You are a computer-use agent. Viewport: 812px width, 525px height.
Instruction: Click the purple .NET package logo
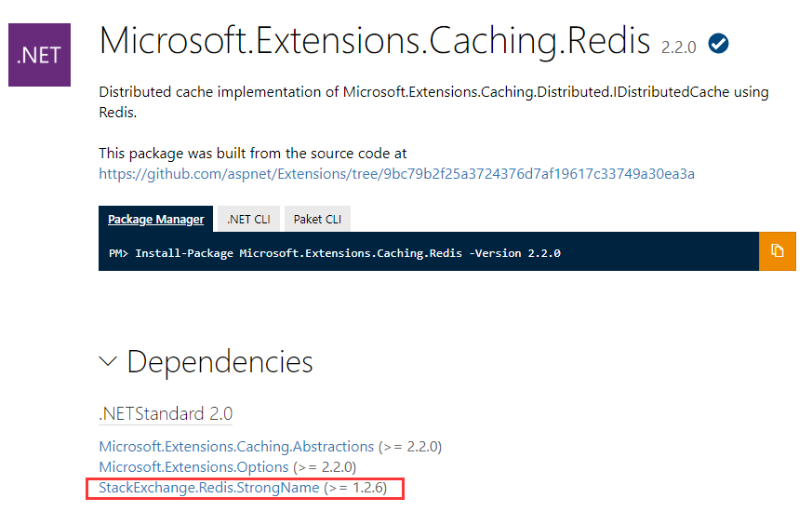click(x=39, y=55)
